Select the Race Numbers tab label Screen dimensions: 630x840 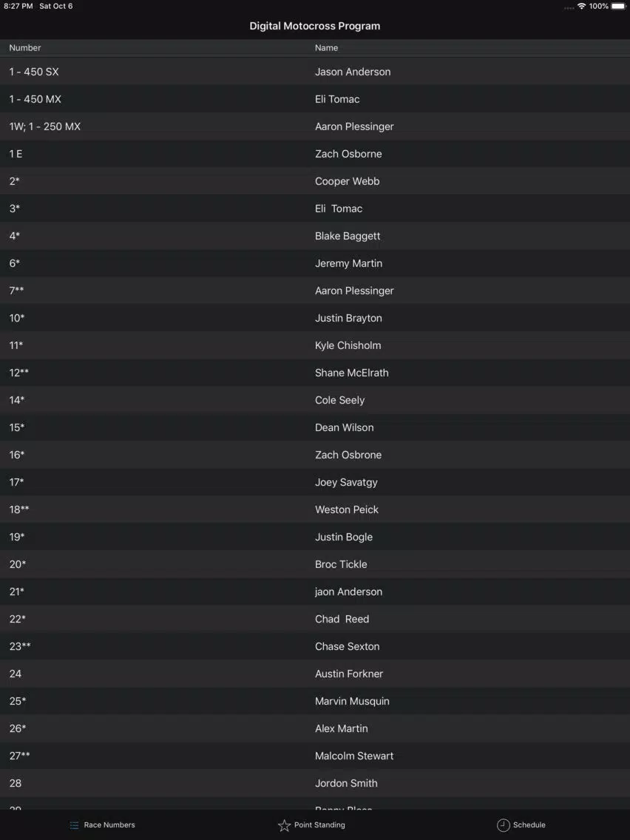[109, 825]
